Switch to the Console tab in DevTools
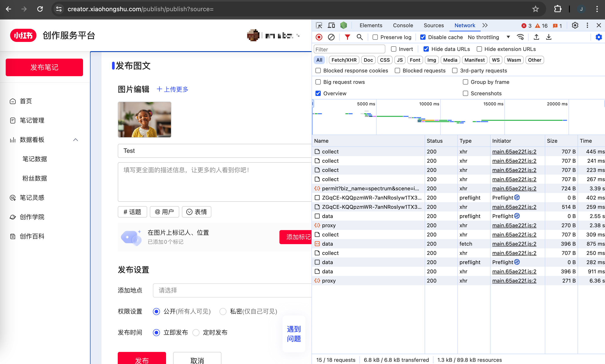This screenshot has width=605, height=364. pos(402,25)
